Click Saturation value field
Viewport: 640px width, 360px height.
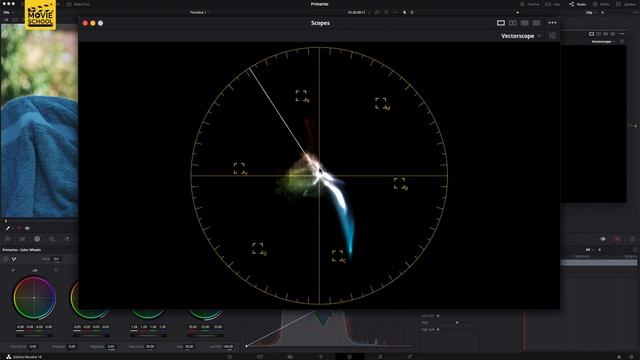pos(150,347)
